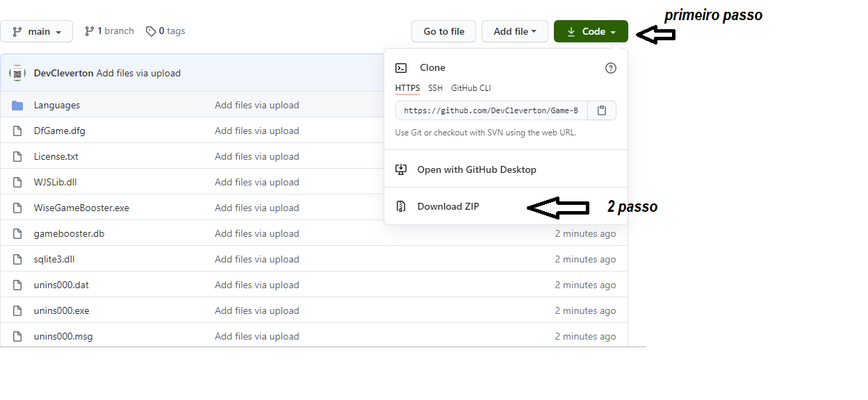Open the unins000.msg file
Viewport: 868px width, 400px height.
pyautogui.click(x=63, y=336)
